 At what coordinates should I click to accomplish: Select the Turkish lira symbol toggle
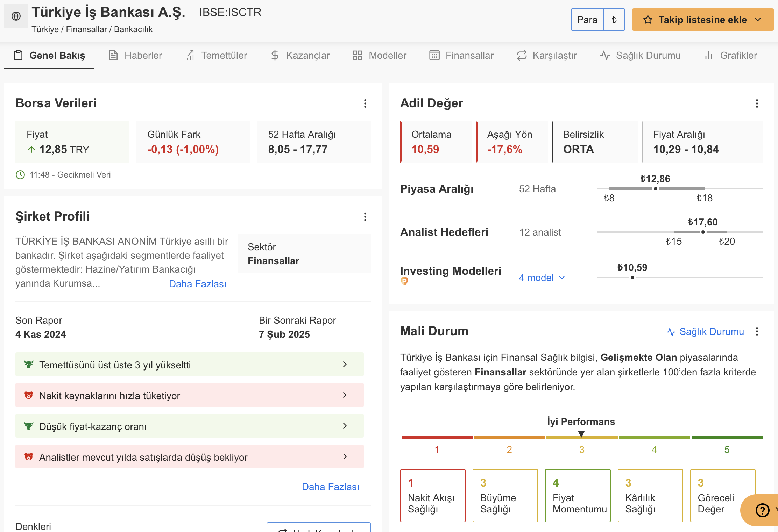[x=614, y=20]
